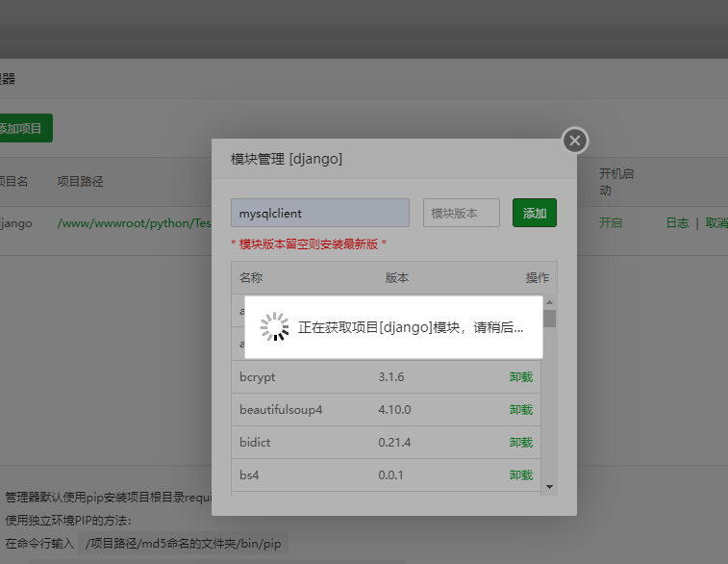Click the module list scroll-down arrow
The height and width of the screenshot is (564, 728).
[x=550, y=487]
